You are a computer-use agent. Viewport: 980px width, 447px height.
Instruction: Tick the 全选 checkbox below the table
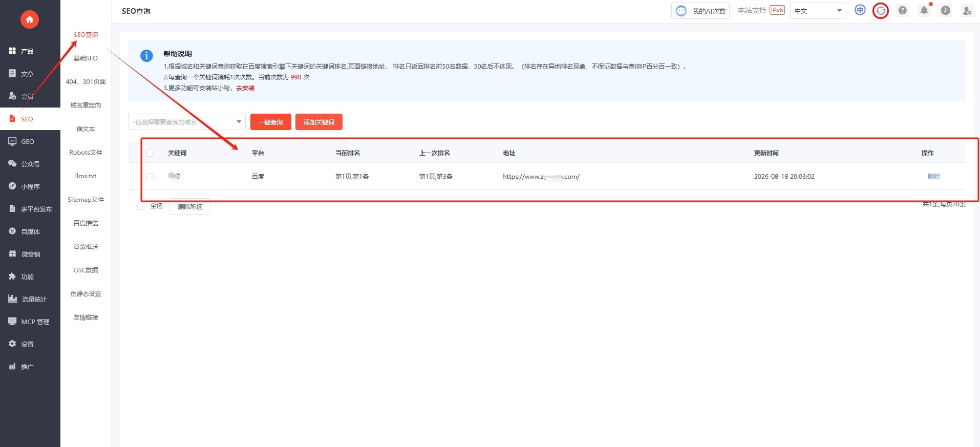pos(141,206)
